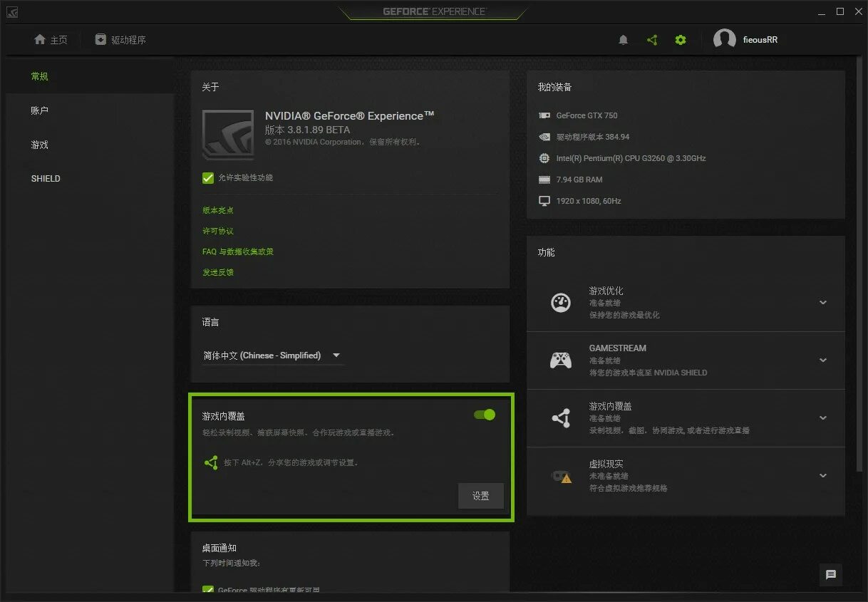The image size is (868, 602).
Task: Click the graphics card icon next to GeForce GTX 750
Action: coord(544,115)
